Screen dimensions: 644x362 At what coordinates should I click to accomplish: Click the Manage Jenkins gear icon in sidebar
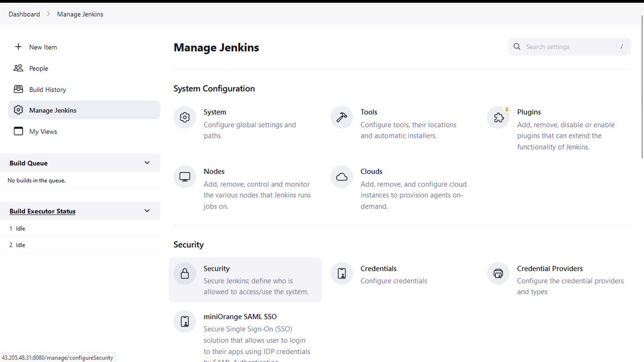tap(18, 110)
